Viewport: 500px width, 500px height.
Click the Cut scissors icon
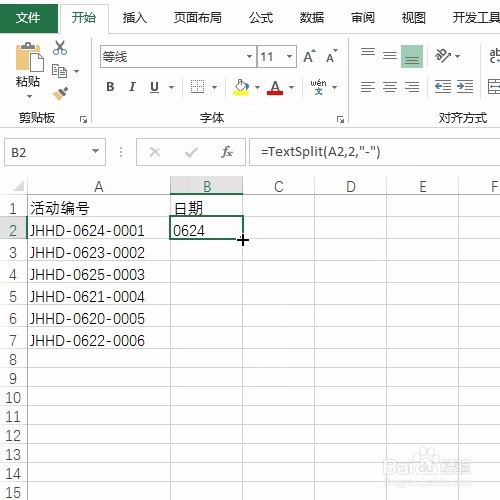pyautogui.click(x=60, y=48)
